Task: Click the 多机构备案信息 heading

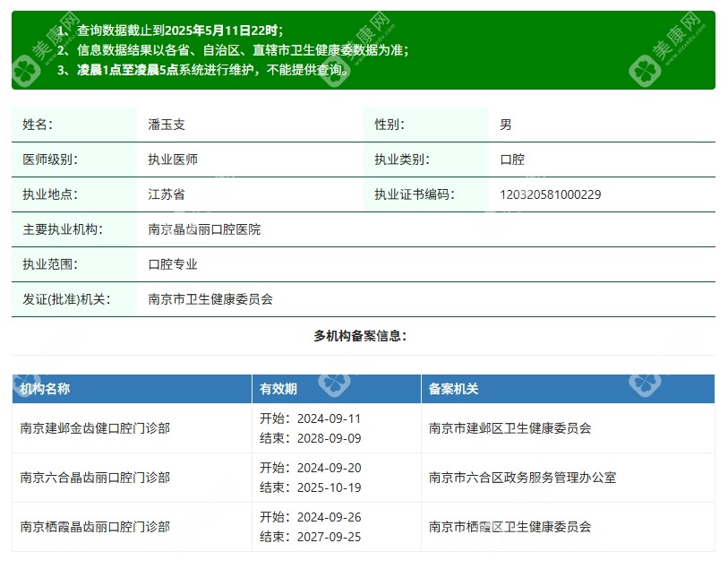Action: [x=360, y=336]
